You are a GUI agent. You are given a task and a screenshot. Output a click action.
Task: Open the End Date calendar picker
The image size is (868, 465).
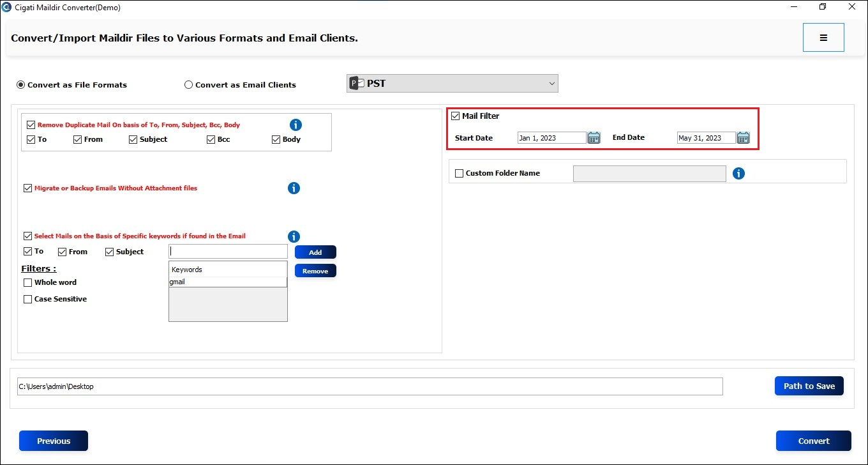[743, 138]
